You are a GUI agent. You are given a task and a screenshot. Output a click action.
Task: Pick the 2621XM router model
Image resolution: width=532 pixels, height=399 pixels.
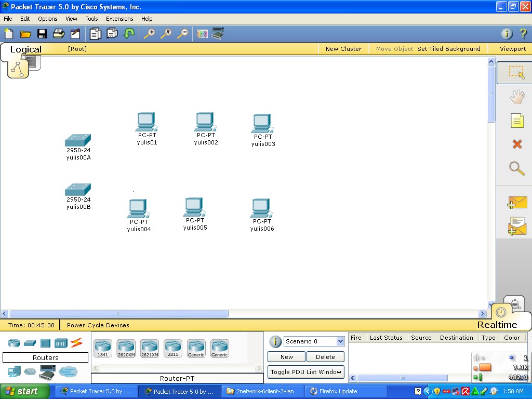[150, 349]
